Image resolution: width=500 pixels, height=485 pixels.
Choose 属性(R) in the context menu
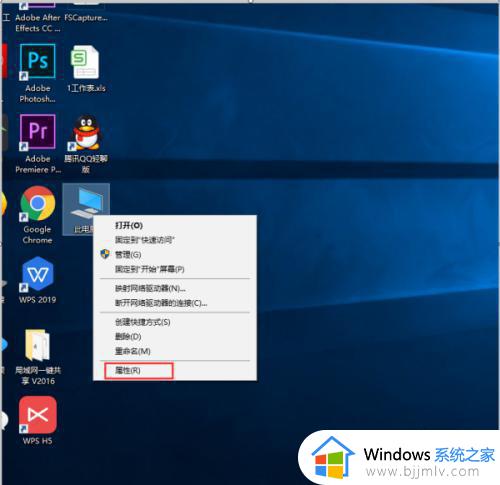point(127,370)
